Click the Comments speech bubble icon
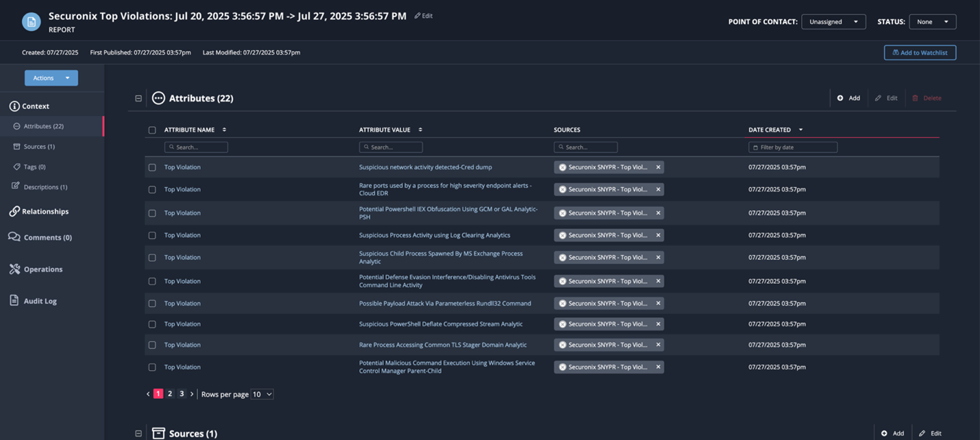The height and width of the screenshot is (440, 980). 14,237
